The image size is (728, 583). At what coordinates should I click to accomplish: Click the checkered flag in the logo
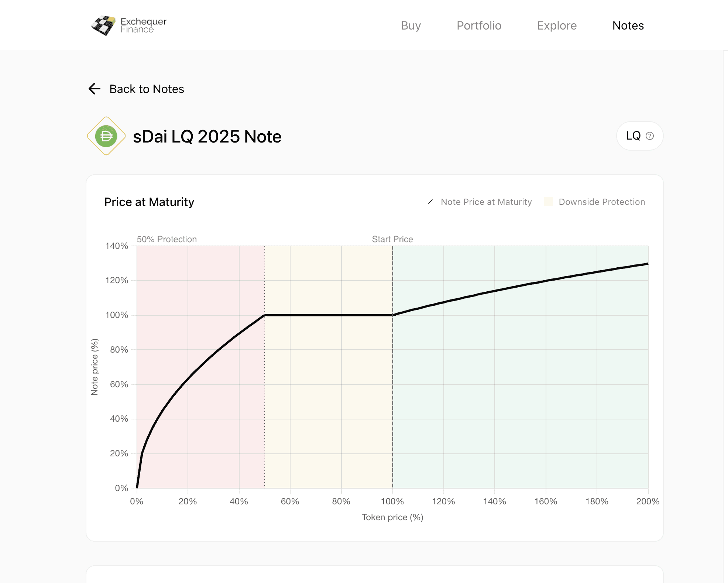coord(103,25)
